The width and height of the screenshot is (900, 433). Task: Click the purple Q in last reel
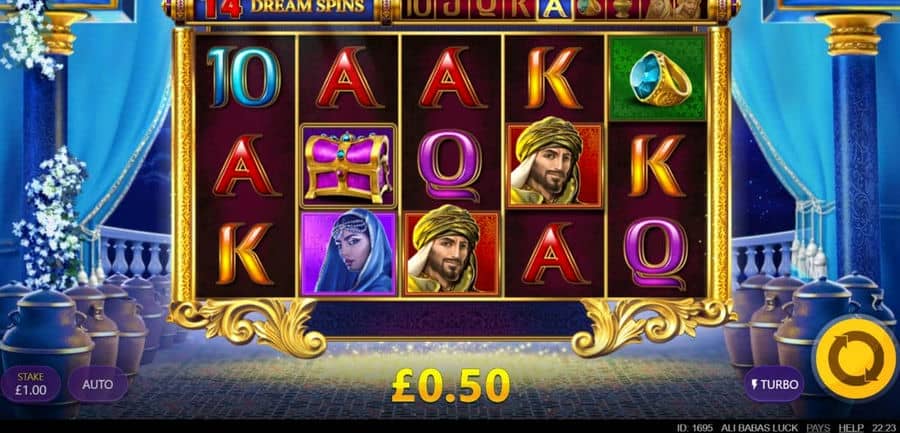[655, 253]
